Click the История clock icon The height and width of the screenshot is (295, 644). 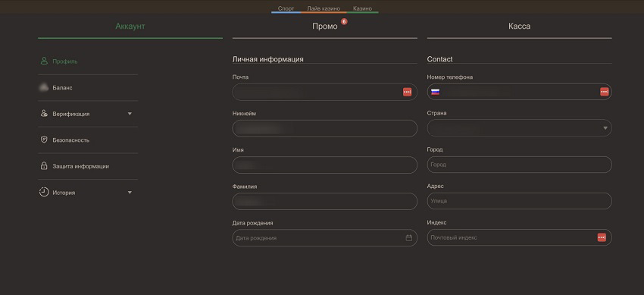click(x=44, y=193)
